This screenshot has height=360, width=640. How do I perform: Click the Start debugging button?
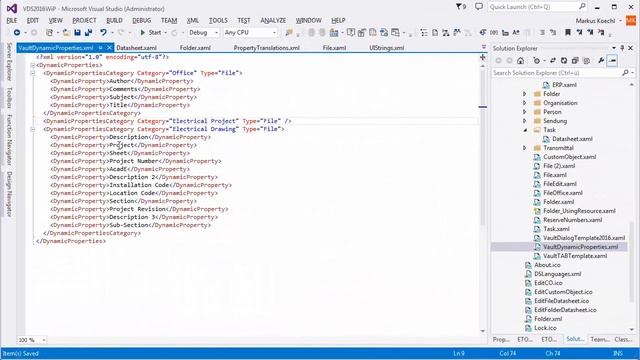click(x=151, y=32)
